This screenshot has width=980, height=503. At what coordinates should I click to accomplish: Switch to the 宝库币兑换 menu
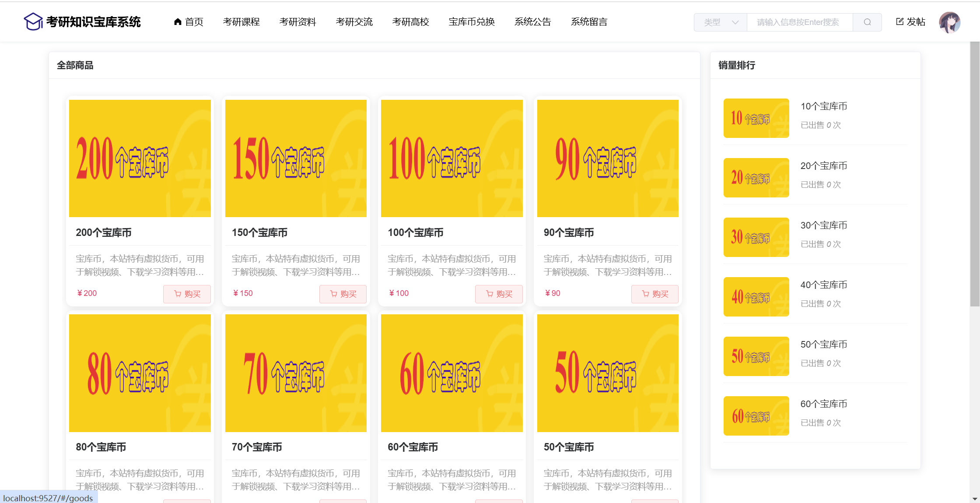(471, 22)
